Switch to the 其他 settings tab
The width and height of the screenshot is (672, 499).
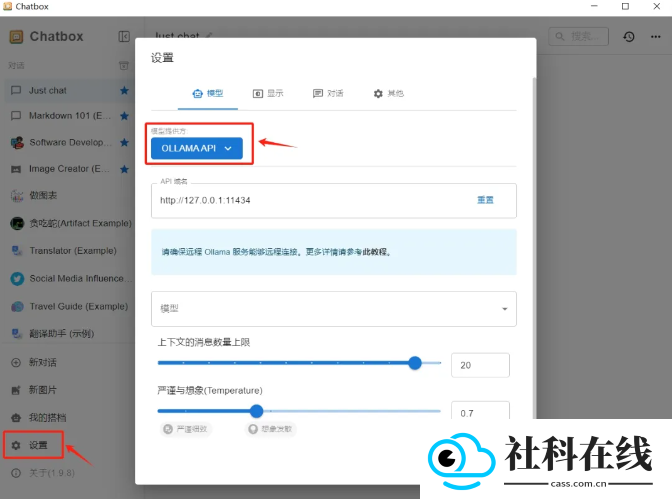pyautogui.click(x=388, y=93)
